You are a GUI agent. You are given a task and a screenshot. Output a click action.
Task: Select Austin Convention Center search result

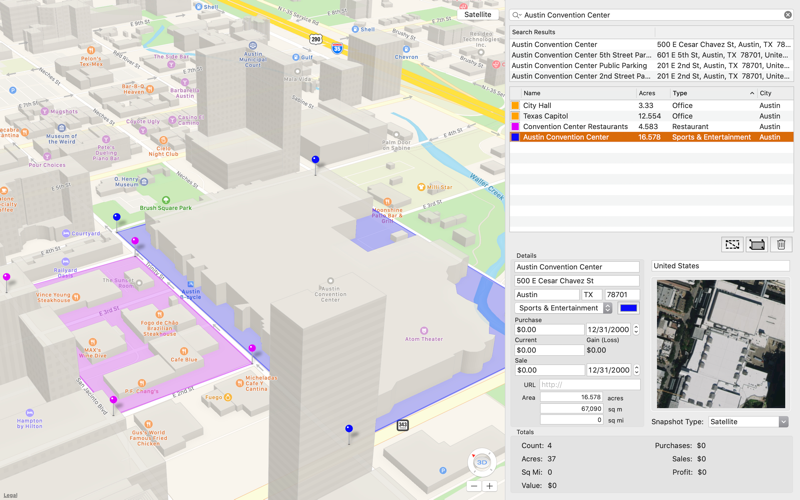point(652,44)
